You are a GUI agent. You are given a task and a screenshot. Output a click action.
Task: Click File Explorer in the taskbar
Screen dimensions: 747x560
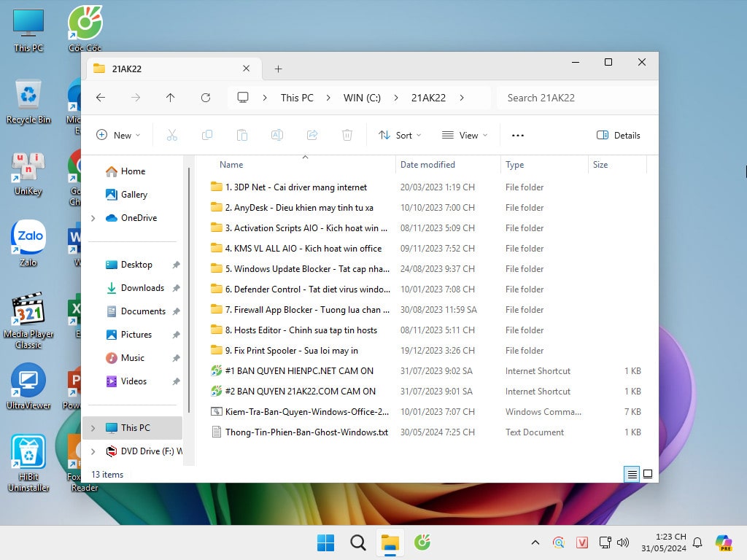pyautogui.click(x=390, y=542)
